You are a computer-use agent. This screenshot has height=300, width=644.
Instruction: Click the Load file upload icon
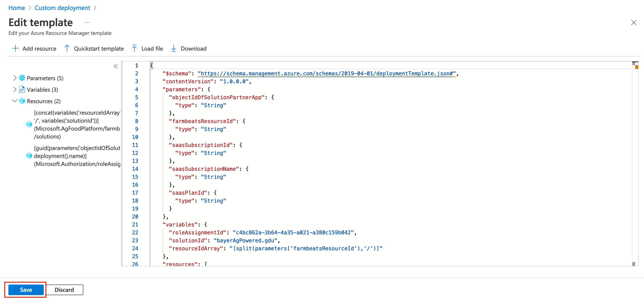[x=134, y=48]
